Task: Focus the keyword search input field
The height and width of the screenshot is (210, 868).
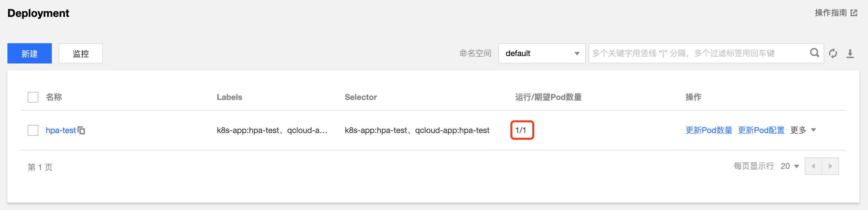Action: coord(698,53)
